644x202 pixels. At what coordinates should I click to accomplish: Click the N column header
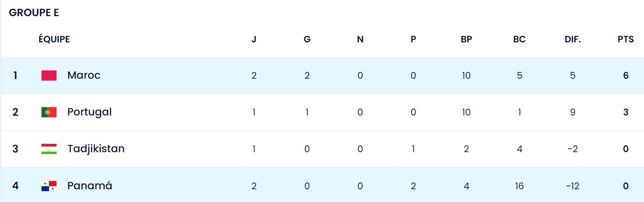coord(360,39)
